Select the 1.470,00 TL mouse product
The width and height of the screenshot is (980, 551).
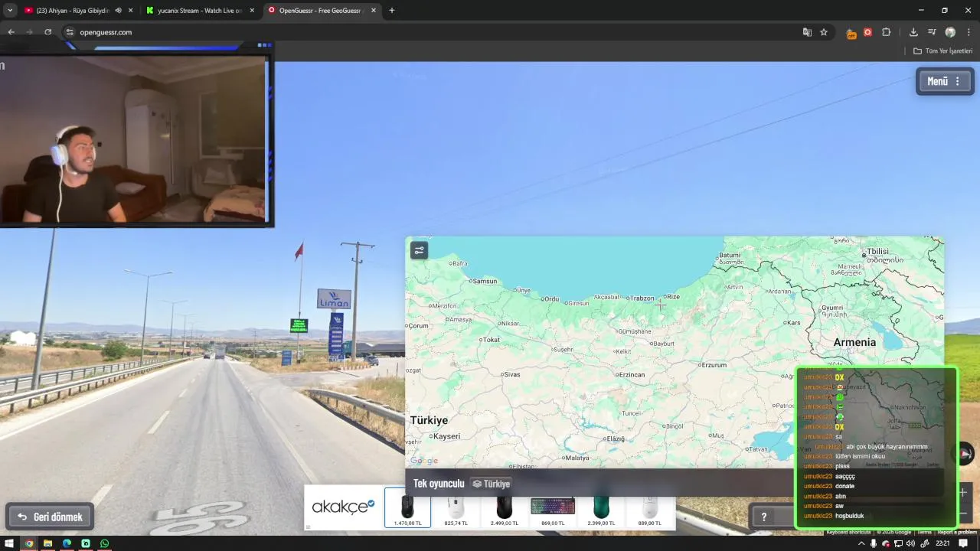click(407, 508)
